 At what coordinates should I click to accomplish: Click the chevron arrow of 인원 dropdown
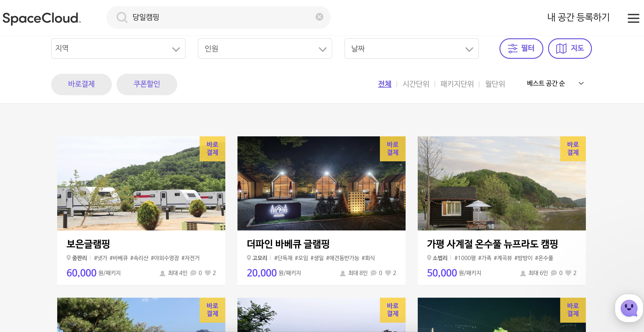tap(322, 49)
